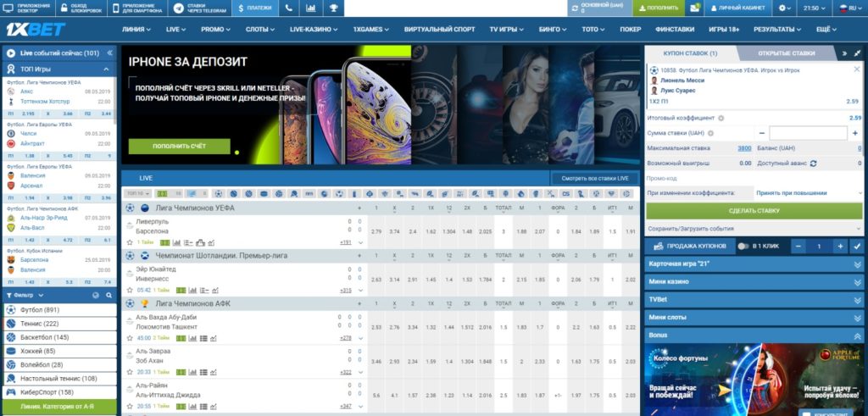The height and width of the screenshot is (416, 868).
Task: Refresh the available advance amount
Action: click(x=813, y=164)
